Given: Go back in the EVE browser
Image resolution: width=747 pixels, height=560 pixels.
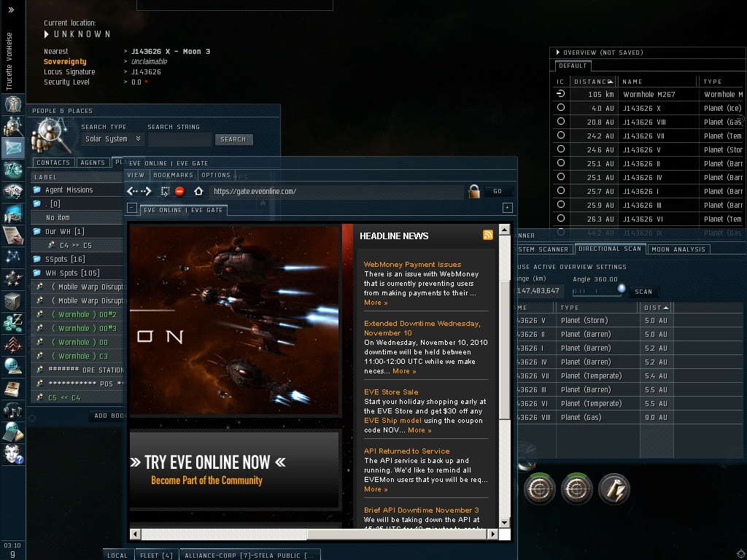Looking at the screenshot, I should coord(132,191).
